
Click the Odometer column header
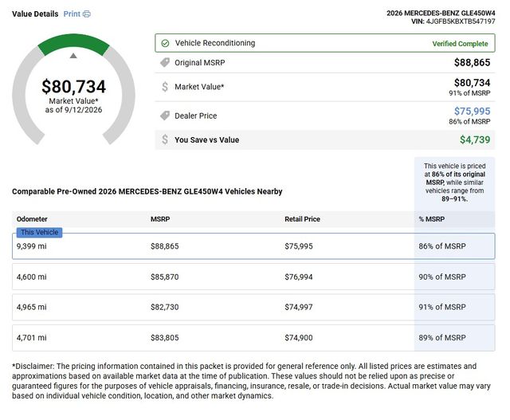(x=32, y=219)
